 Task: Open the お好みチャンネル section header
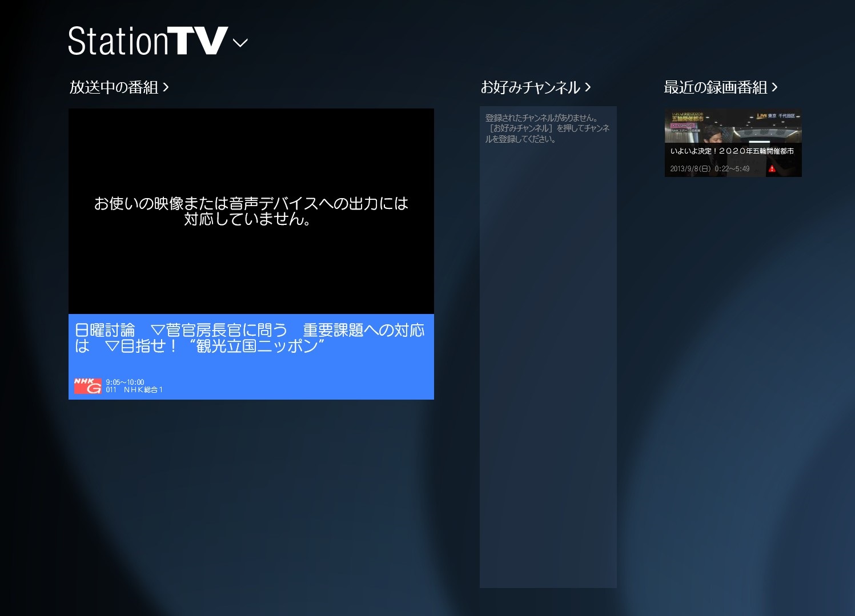536,87
